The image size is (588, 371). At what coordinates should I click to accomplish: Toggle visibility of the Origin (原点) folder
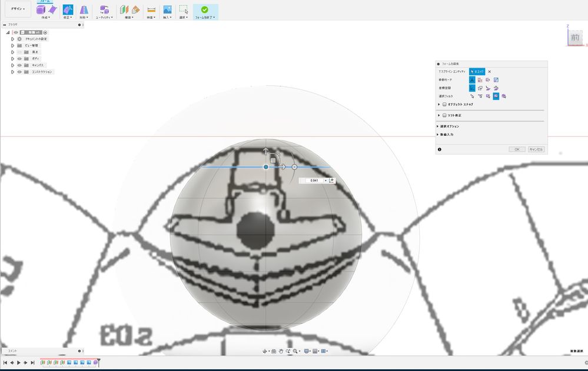tap(19, 52)
